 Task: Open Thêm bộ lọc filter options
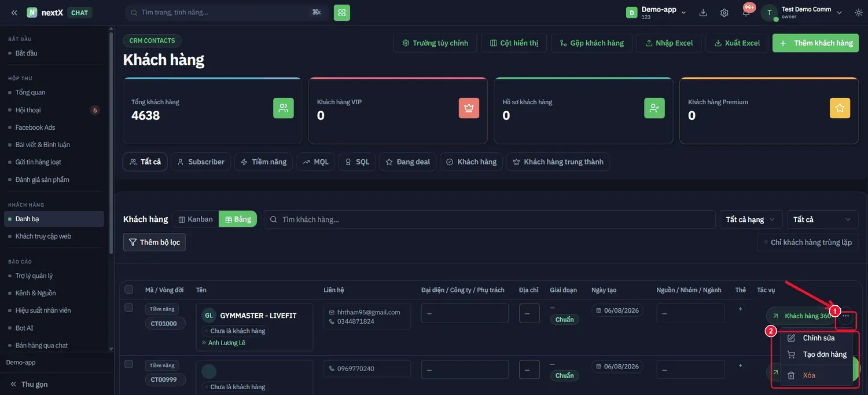click(155, 242)
